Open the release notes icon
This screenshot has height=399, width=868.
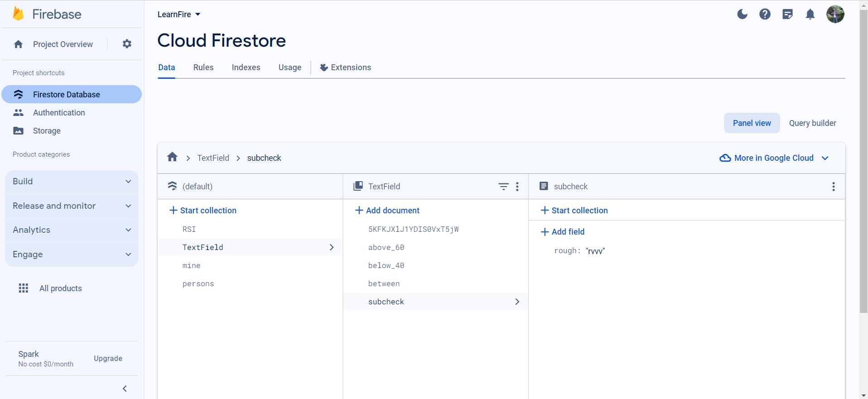pos(787,14)
